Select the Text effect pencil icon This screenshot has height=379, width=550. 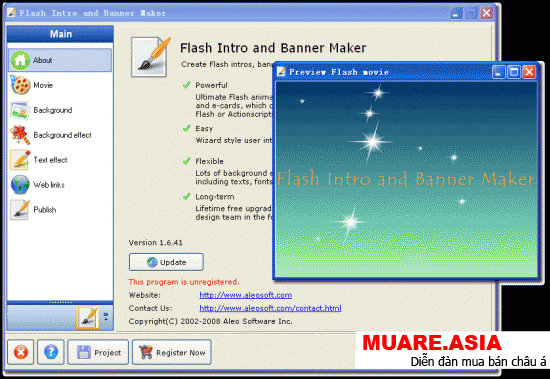20,160
